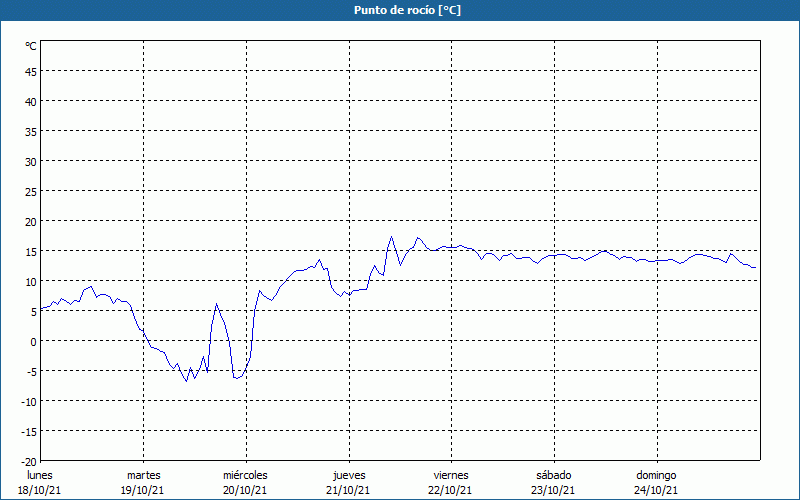Select the 19/10/21 date under martes
Viewport: 800px width, 500px height.
pos(143,490)
